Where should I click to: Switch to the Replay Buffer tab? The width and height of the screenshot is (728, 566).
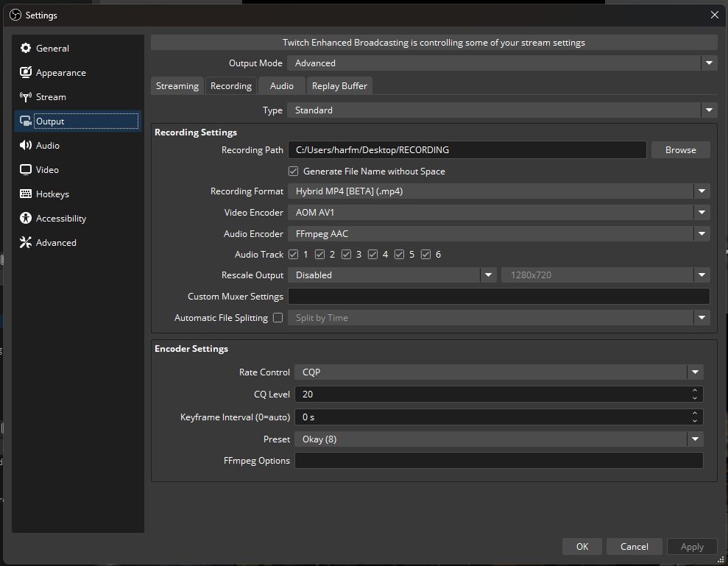339,86
